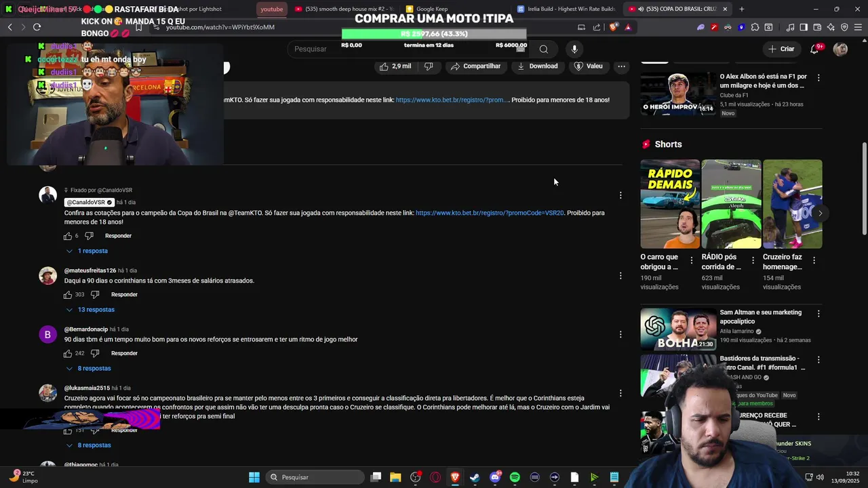Dislike the pinned @CanaldoVSR comment

coord(89,236)
